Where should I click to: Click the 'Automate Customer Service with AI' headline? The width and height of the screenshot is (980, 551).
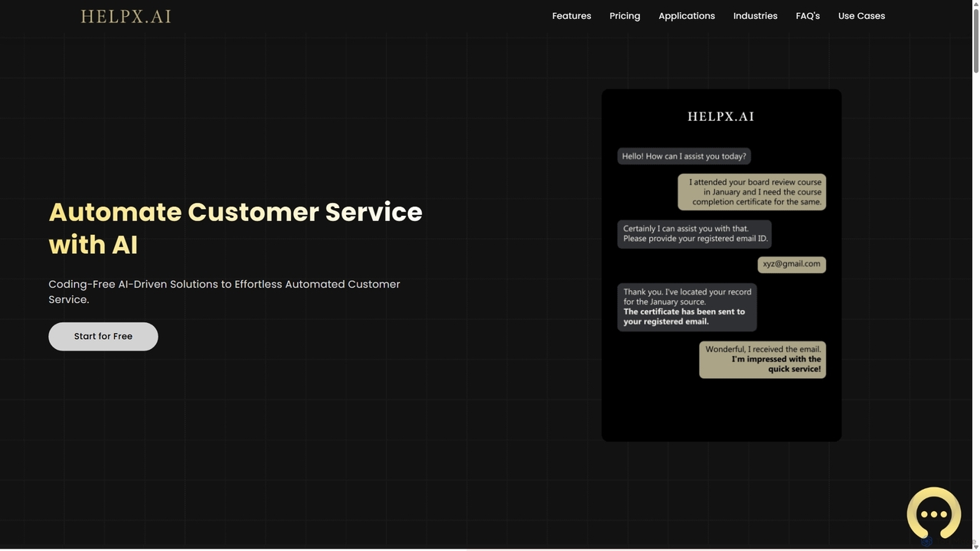pyautogui.click(x=236, y=228)
